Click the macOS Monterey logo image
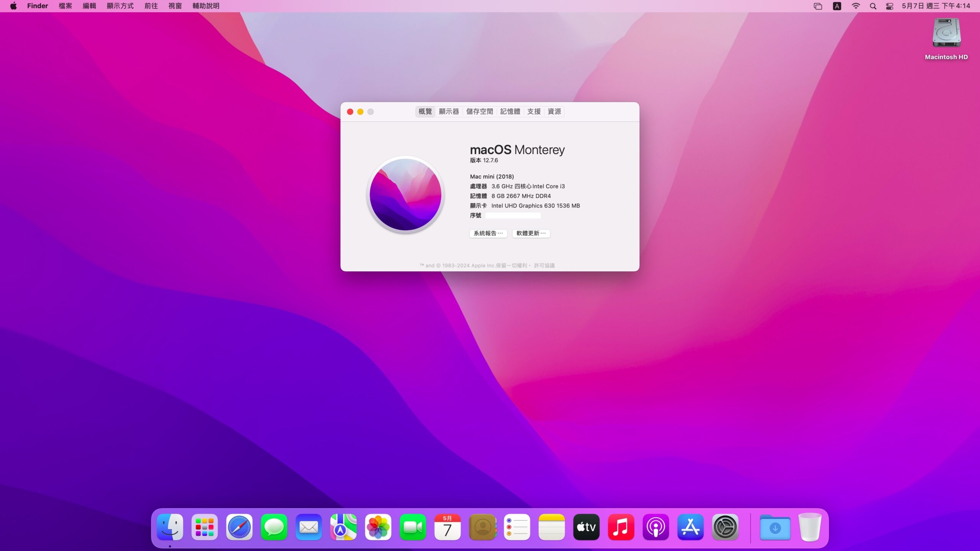Image resolution: width=980 pixels, height=551 pixels. [405, 194]
